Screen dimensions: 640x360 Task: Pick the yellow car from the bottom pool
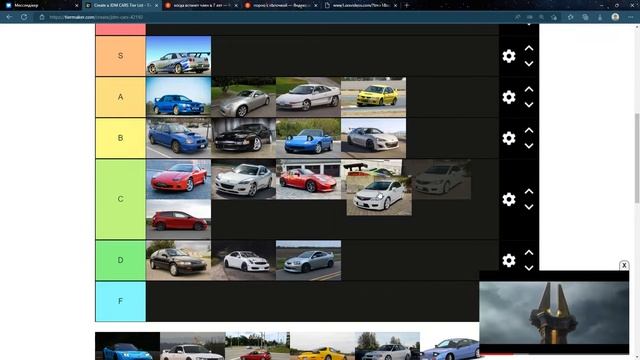(x=322, y=346)
